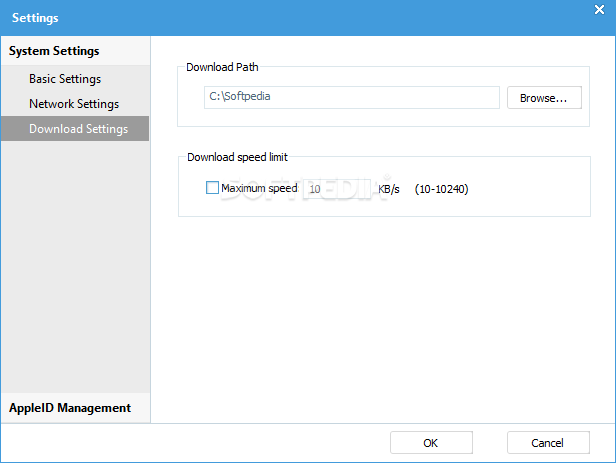Click the Browse... button
The image size is (616, 463).
click(x=544, y=98)
